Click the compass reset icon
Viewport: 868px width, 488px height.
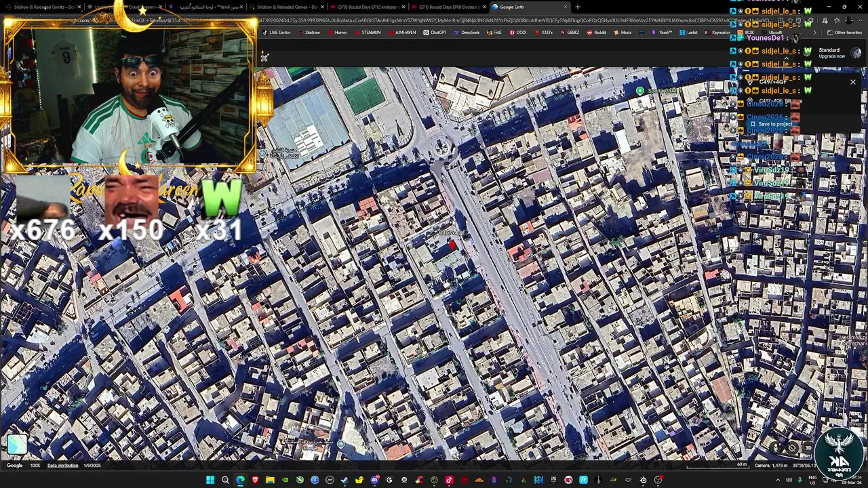(x=791, y=448)
